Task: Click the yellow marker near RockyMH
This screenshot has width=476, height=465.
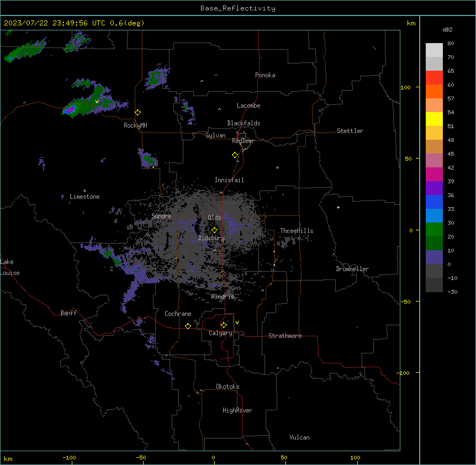Action: [x=138, y=113]
